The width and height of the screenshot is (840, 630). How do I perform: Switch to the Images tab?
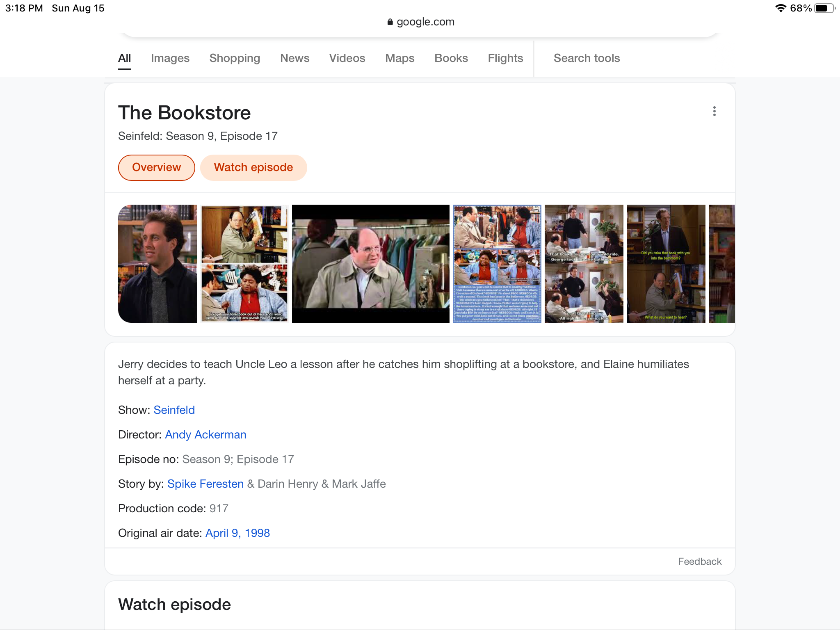(170, 58)
